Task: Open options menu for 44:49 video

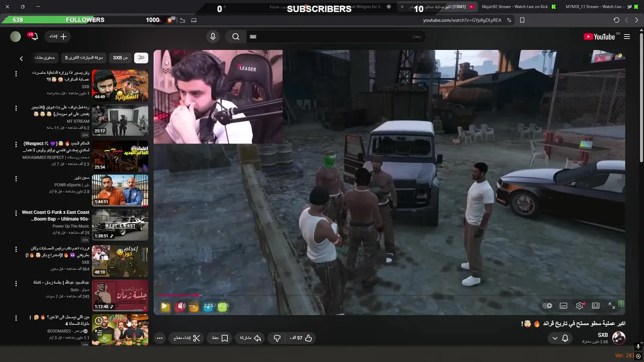Action: pyautogui.click(x=16, y=74)
